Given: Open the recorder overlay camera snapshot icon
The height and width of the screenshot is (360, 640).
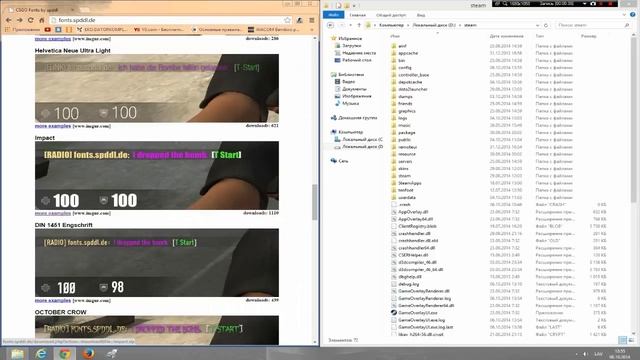Looking at the screenshot, I should click(x=593, y=4).
